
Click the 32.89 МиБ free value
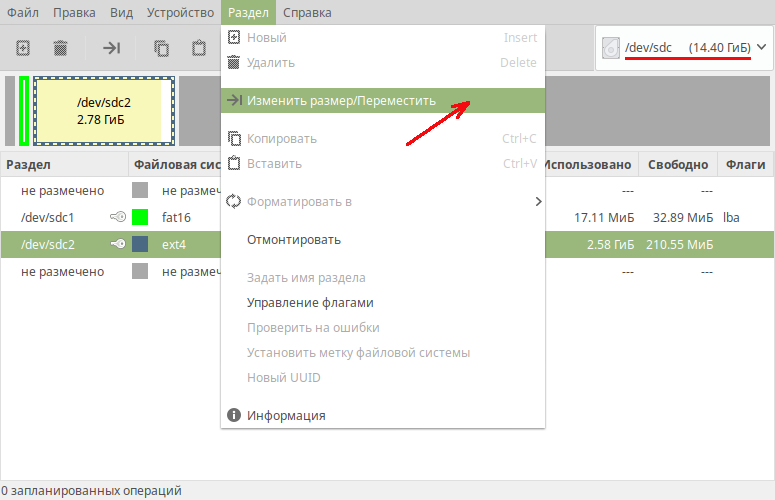[683, 217]
